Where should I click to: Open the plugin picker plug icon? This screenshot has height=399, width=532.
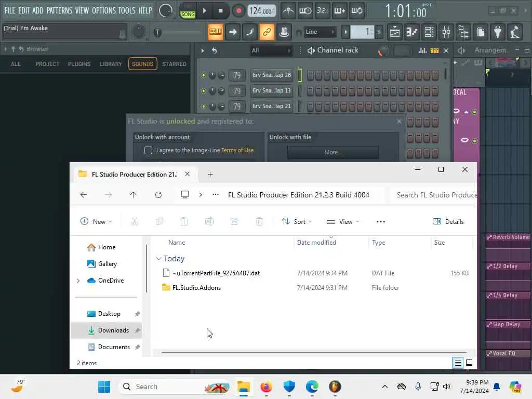498,32
